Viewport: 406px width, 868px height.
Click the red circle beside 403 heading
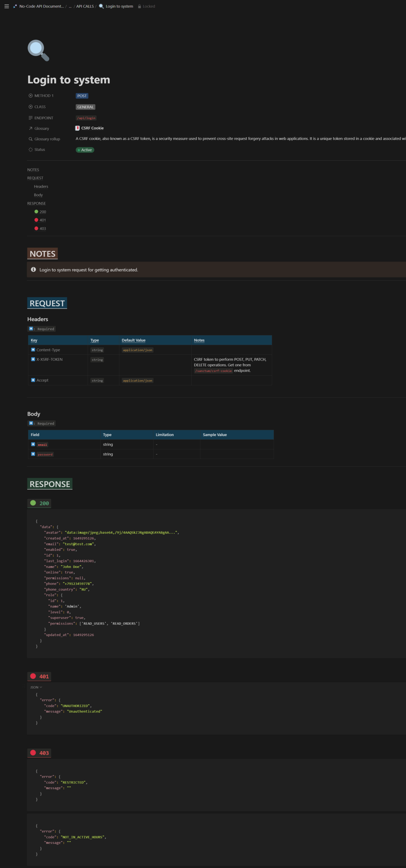[33, 752]
